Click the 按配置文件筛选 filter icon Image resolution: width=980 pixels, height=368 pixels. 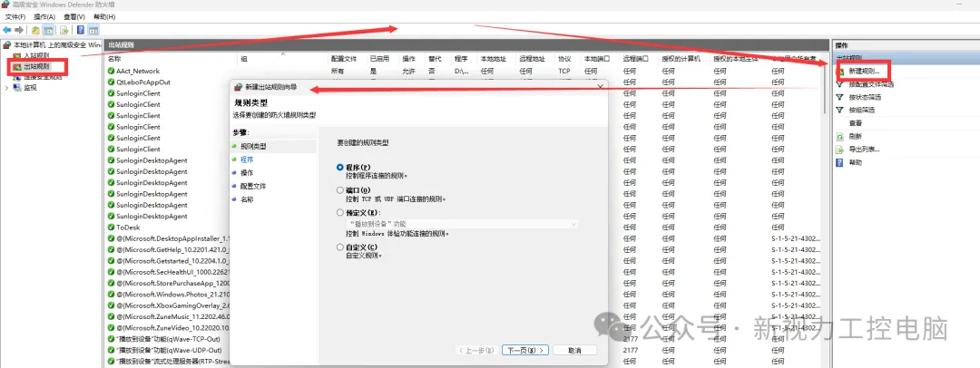pos(840,84)
